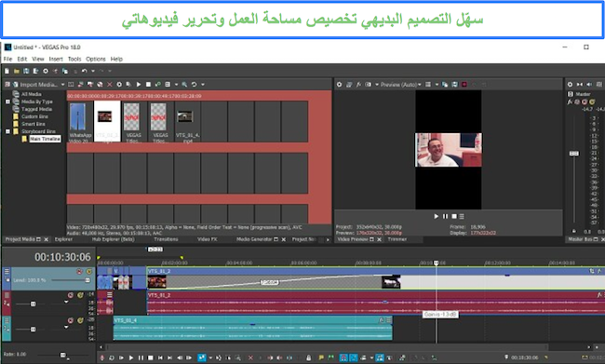Open the Undo history dropdown arrow
Viewport: 605px width, 364px height.
click(x=92, y=72)
